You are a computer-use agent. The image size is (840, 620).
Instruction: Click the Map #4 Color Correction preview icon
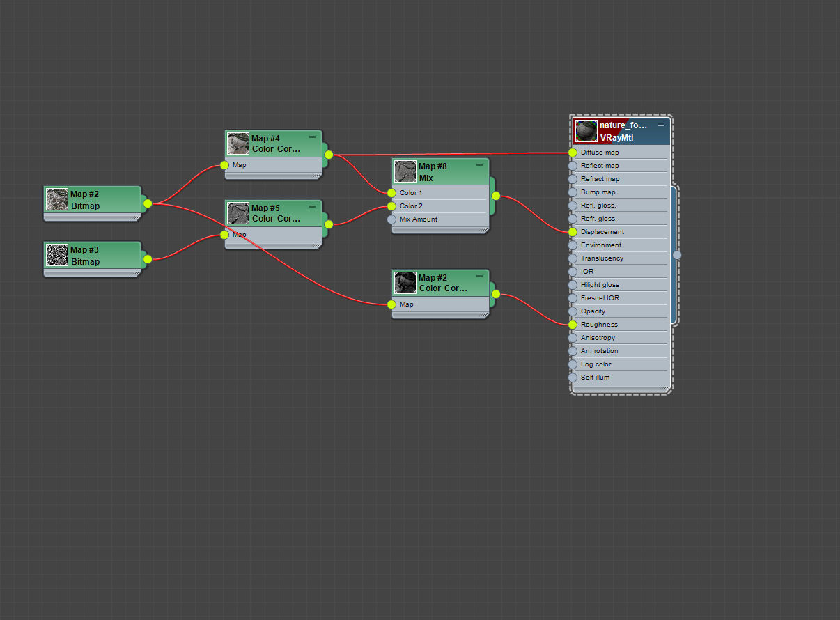(x=238, y=144)
